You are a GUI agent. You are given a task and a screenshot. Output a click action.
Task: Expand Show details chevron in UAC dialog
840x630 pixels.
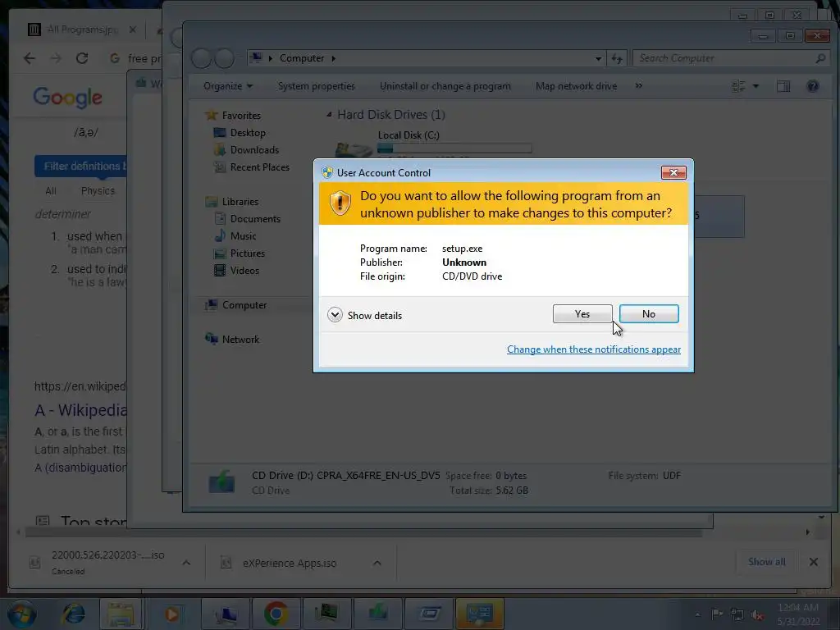(335, 315)
